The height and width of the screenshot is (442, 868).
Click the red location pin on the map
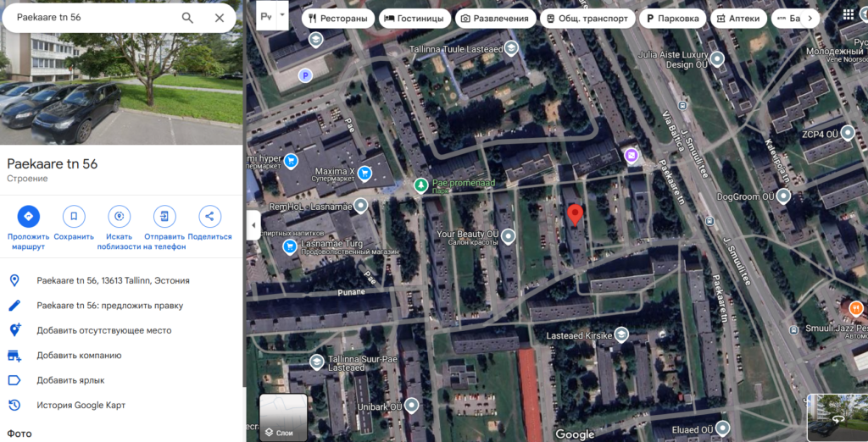[576, 215]
